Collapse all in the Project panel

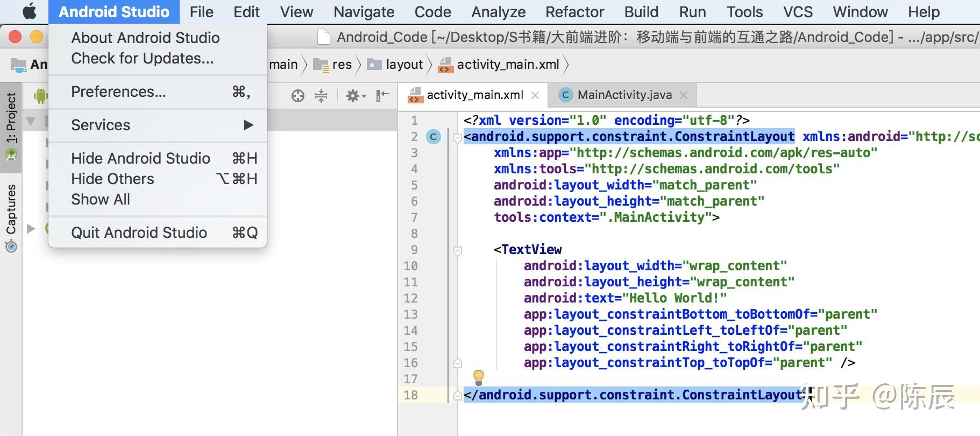pyautogui.click(x=321, y=96)
